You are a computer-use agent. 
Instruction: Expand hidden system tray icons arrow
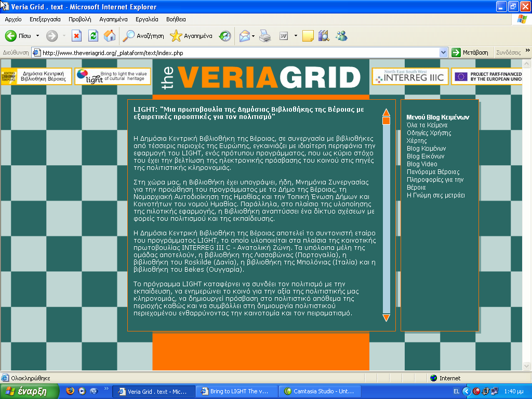467,392
